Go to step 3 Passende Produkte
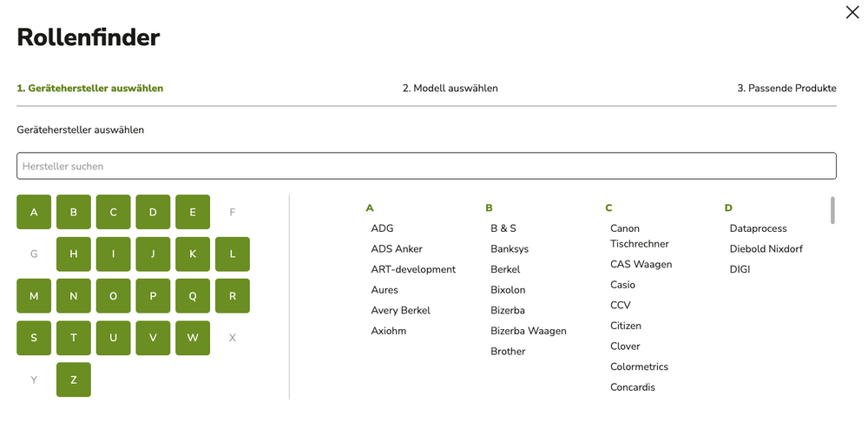This screenshot has height=429, width=868. point(786,88)
